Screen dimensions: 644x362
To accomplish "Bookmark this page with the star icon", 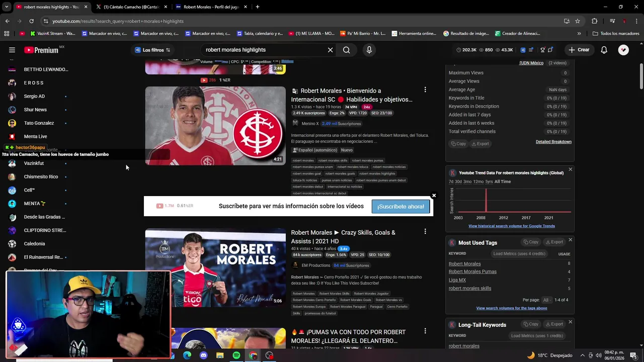I will click(x=578, y=21).
